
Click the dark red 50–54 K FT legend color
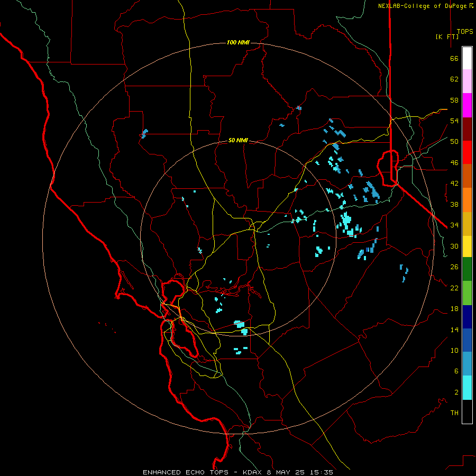[467, 129]
